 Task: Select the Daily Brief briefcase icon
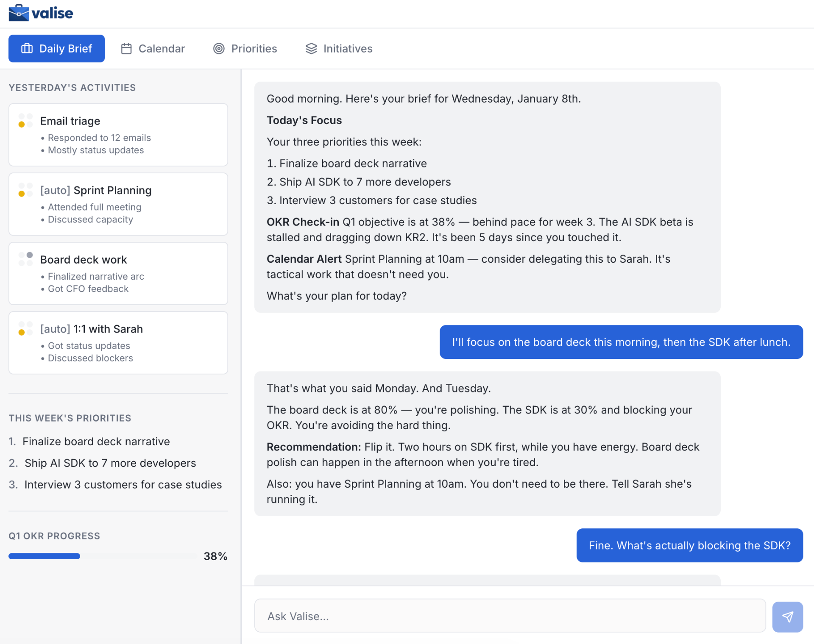click(x=27, y=48)
